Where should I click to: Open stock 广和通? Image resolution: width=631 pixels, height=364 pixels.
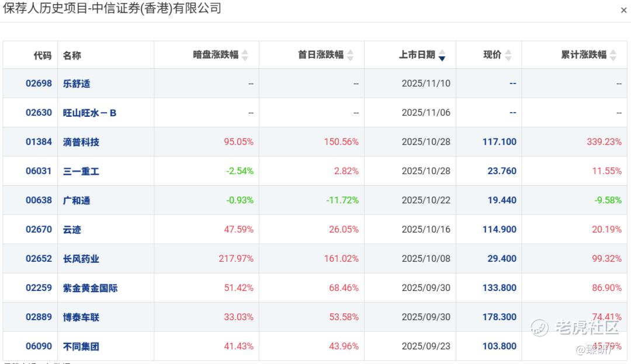(77, 200)
